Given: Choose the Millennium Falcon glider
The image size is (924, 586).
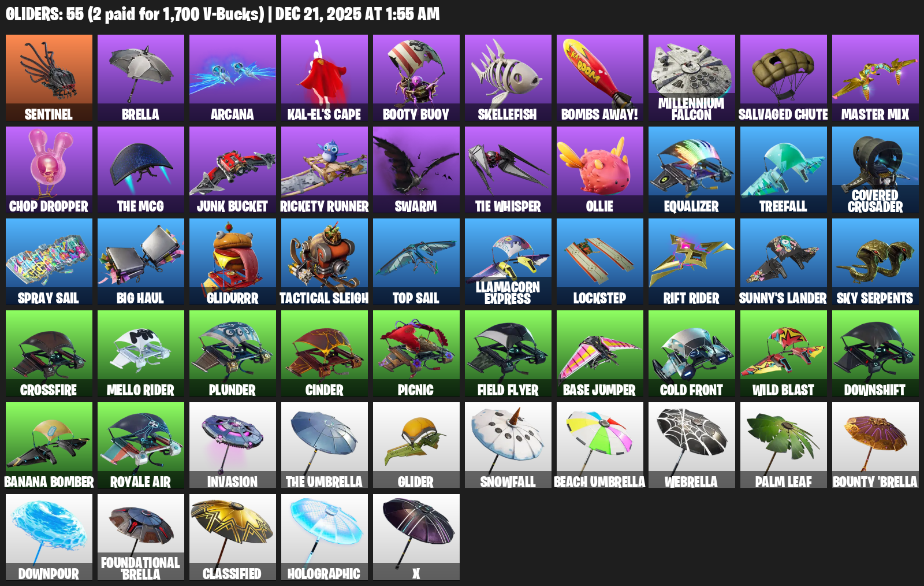Looking at the screenshot, I should 692,78.
